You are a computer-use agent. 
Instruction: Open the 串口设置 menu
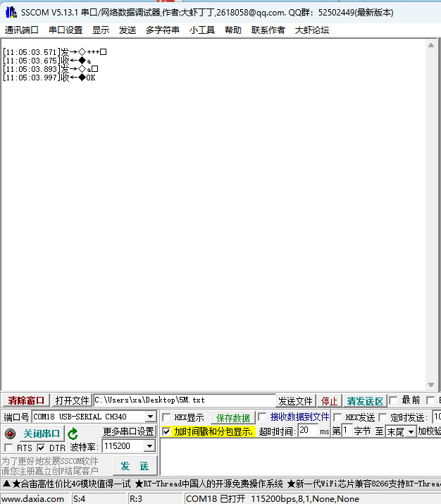(66, 30)
